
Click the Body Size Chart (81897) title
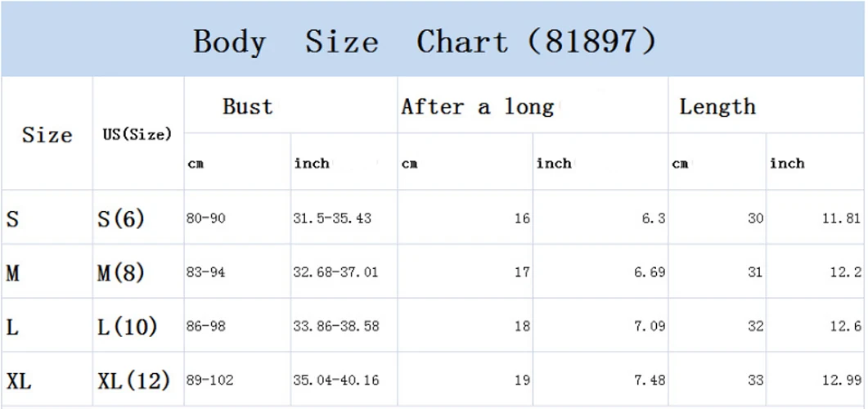point(425,43)
